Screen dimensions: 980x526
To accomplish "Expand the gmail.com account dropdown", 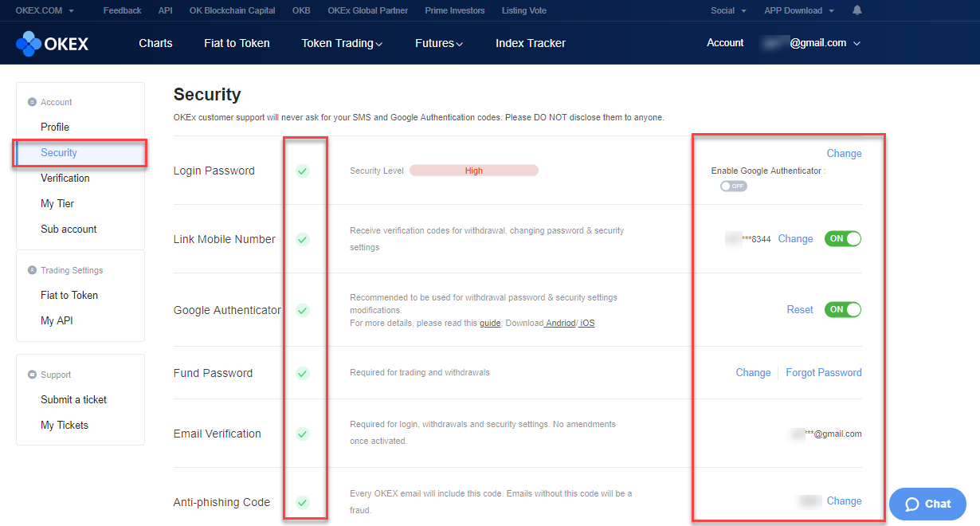I will (810, 43).
